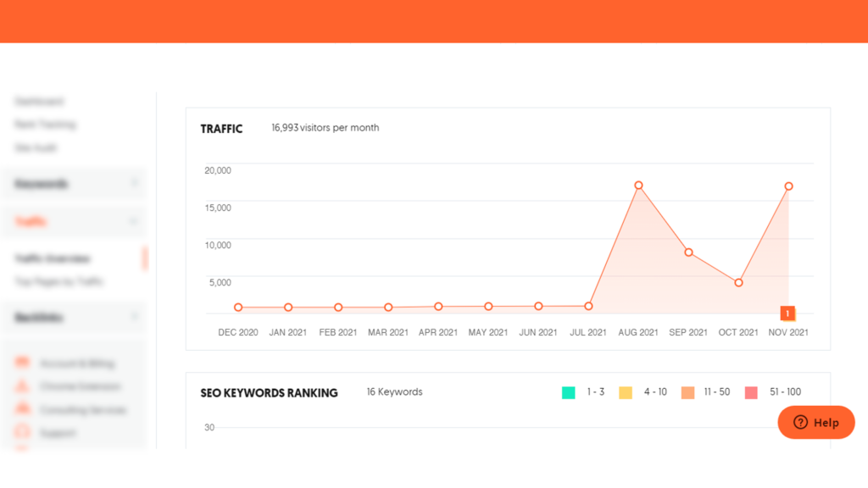Image resolution: width=868 pixels, height=488 pixels.
Task: Open the Consulting Services link
Action: pyautogui.click(x=83, y=410)
